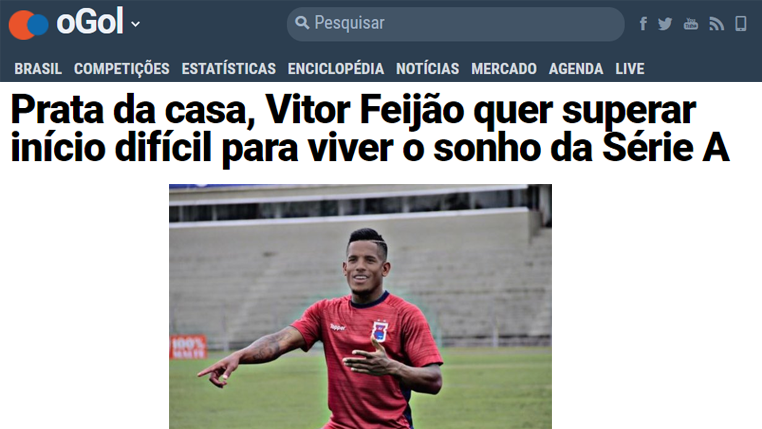Open the COMPETIÇÕES menu

(x=121, y=69)
